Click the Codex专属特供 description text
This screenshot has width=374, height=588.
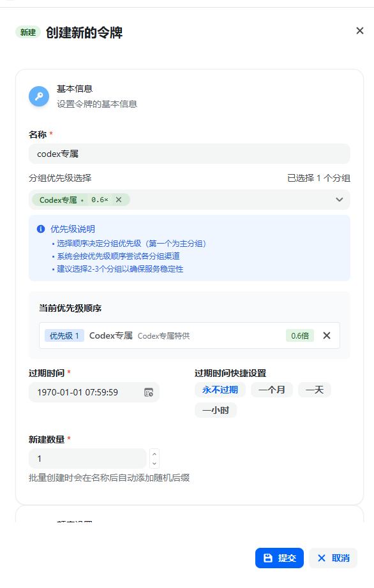(163, 335)
